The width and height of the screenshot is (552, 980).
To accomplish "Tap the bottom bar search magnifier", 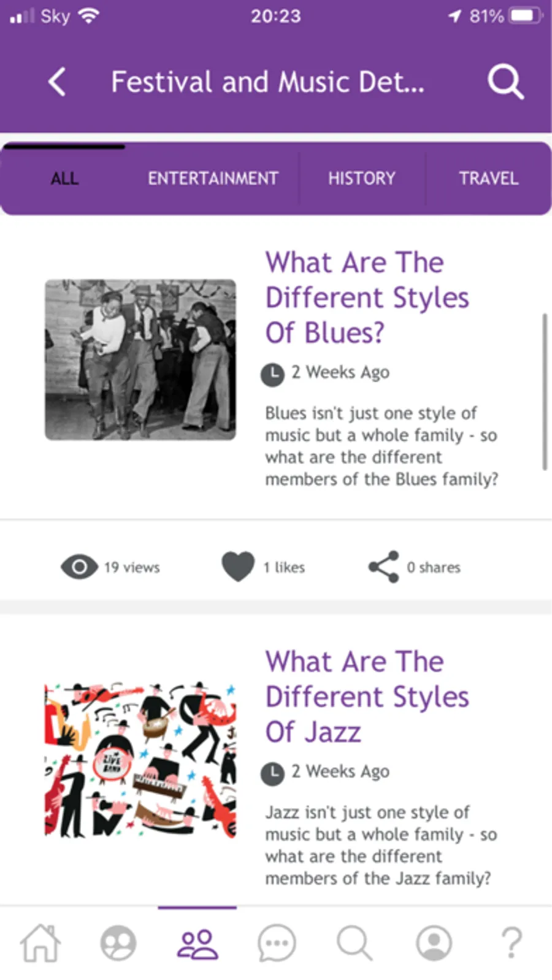I will click(355, 943).
